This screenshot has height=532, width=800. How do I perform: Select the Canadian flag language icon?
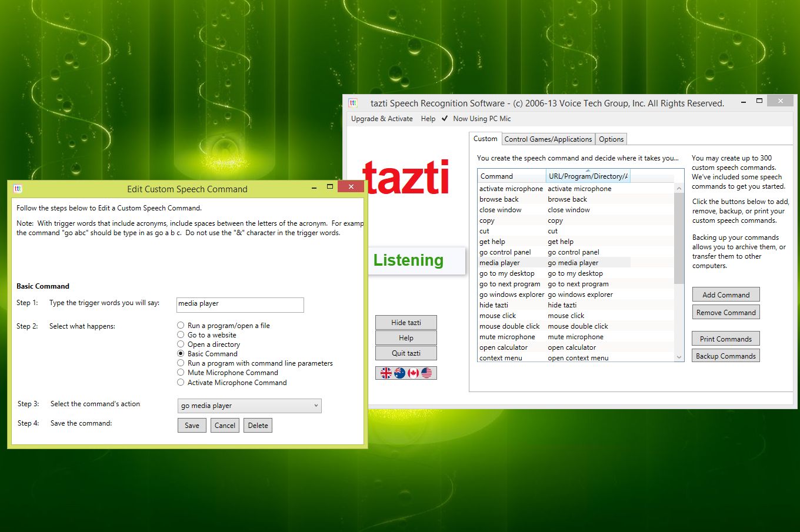coord(413,373)
